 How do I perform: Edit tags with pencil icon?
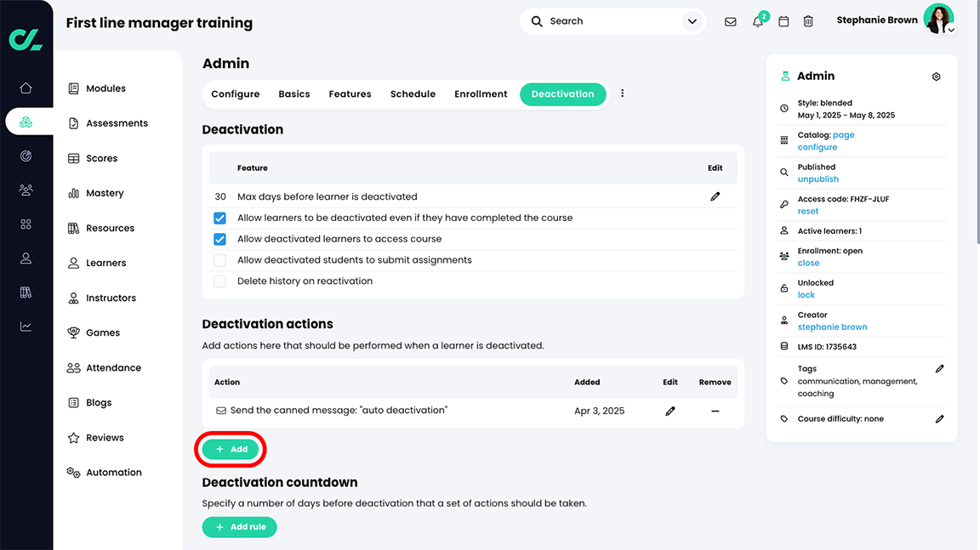pyautogui.click(x=939, y=369)
